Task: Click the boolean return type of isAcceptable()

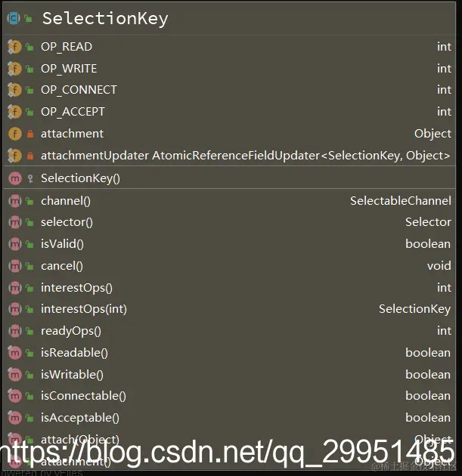Action: 428,418
